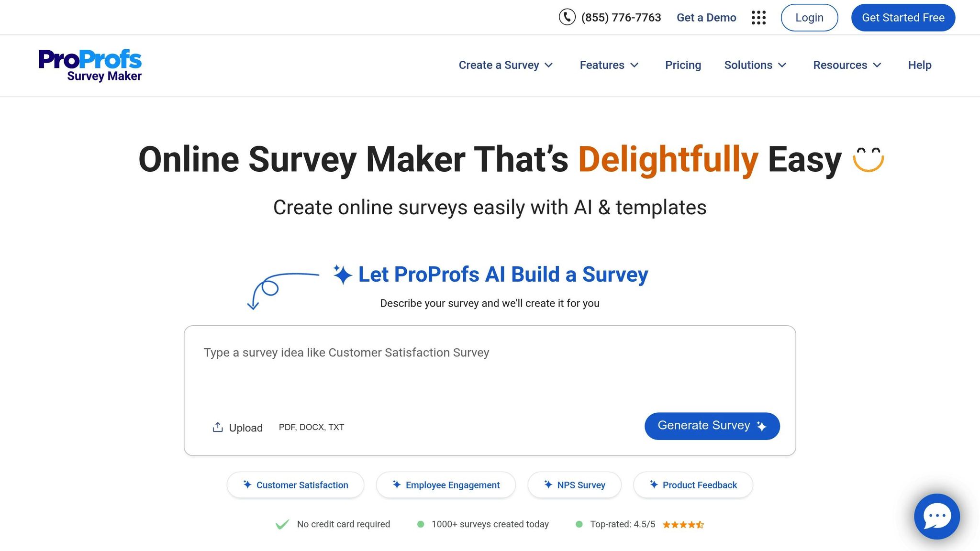The image size is (980, 551).
Task: Click the Login button
Action: coord(809,17)
